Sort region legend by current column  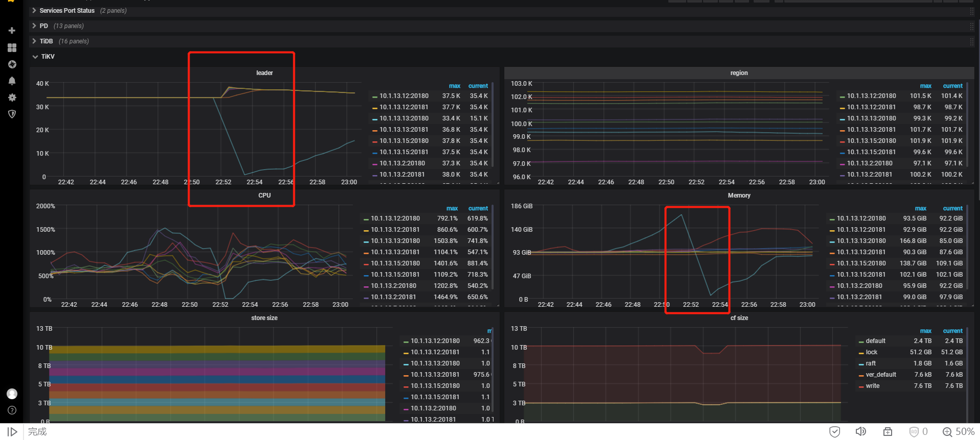click(952, 86)
